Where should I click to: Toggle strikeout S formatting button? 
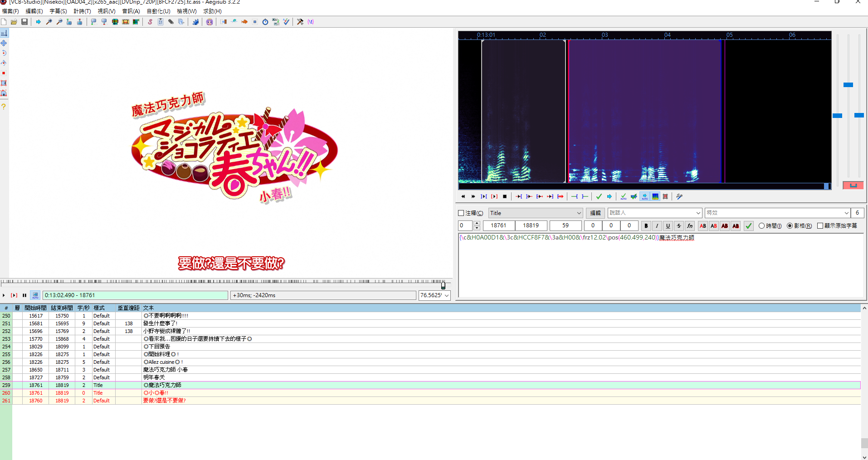click(x=679, y=226)
